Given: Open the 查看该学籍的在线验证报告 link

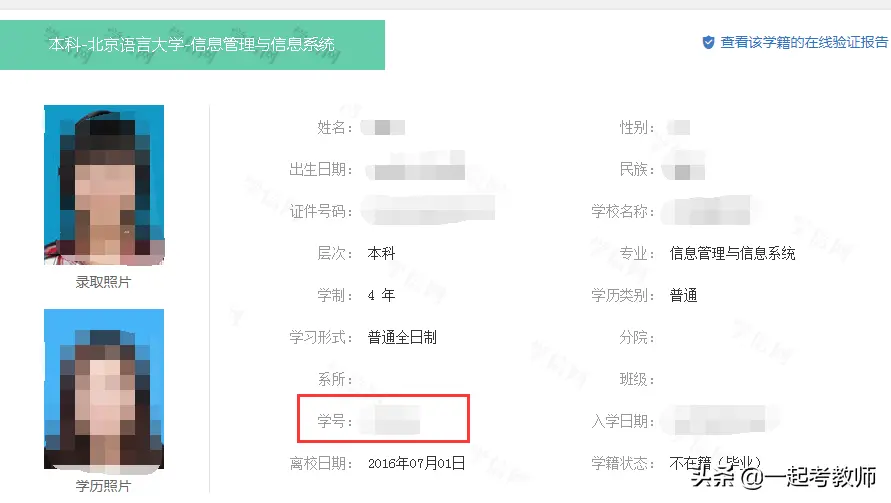Looking at the screenshot, I should (803, 43).
